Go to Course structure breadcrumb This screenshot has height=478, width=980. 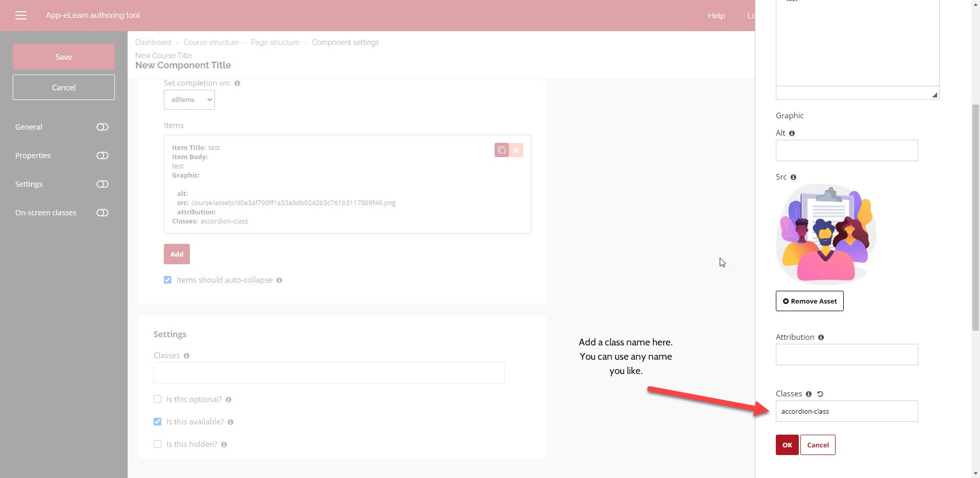tap(211, 42)
